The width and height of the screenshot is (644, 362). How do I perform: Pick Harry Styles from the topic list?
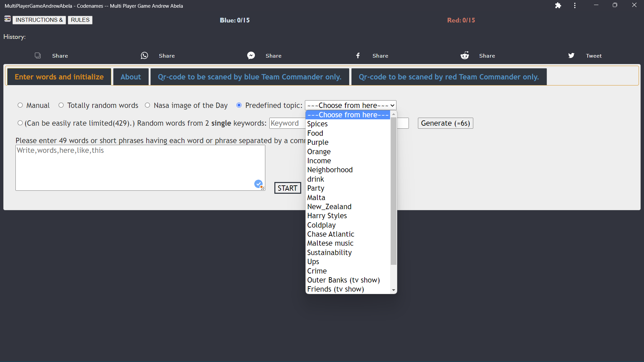pos(327,216)
